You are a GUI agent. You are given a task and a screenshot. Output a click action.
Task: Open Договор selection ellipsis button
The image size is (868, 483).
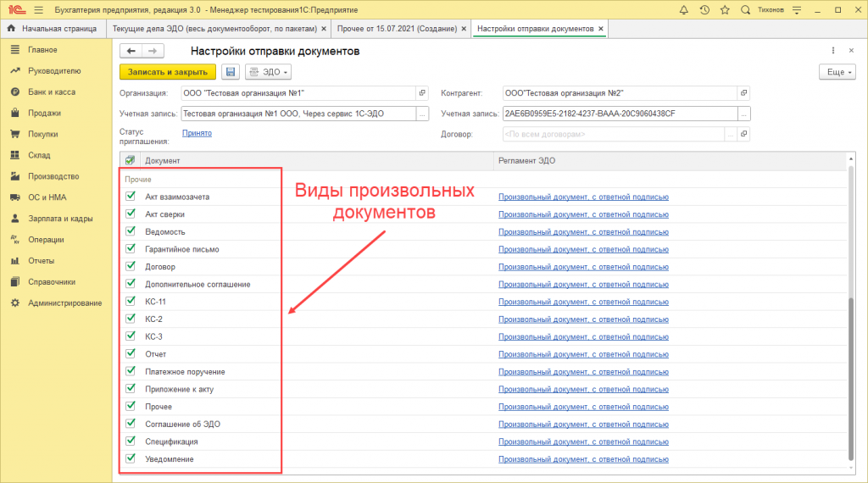731,134
